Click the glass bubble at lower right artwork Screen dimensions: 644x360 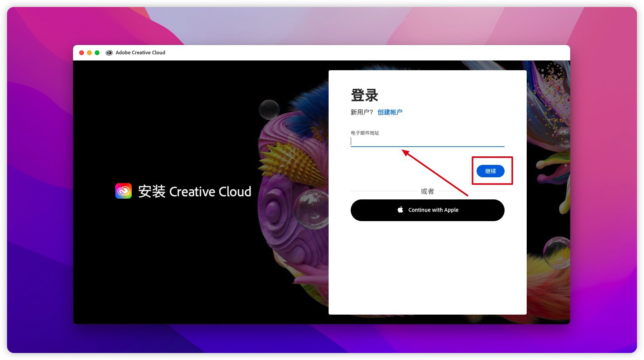(x=557, y=251)
